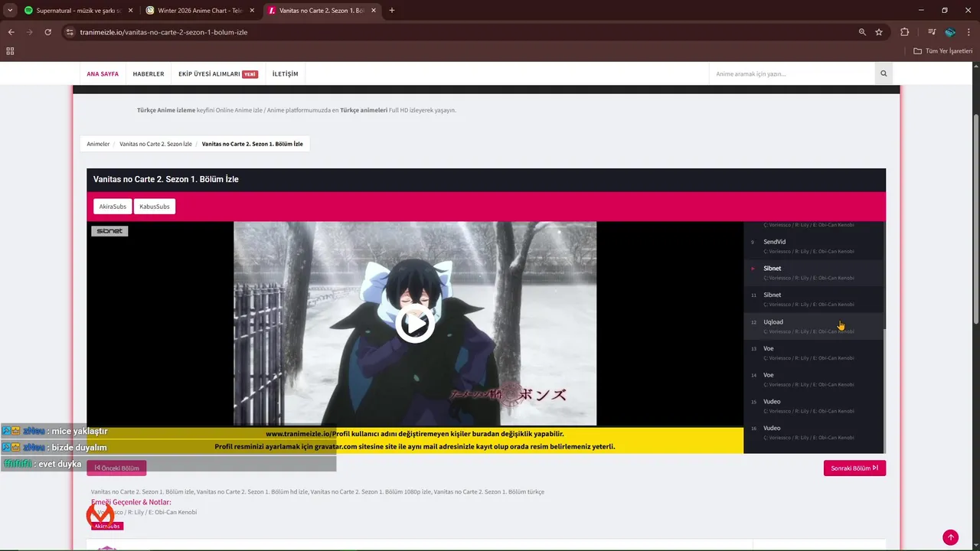Select the AkiraSubs fansub button

pos(113,207)
